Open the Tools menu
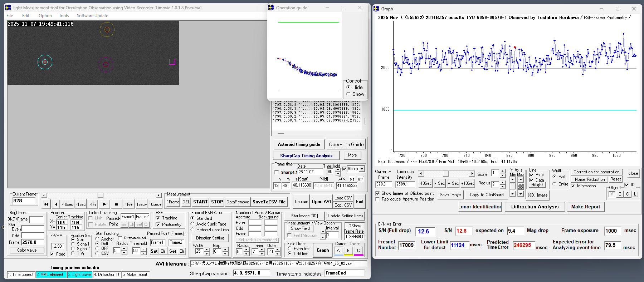The image size is (644, 282). click(64, 16)
